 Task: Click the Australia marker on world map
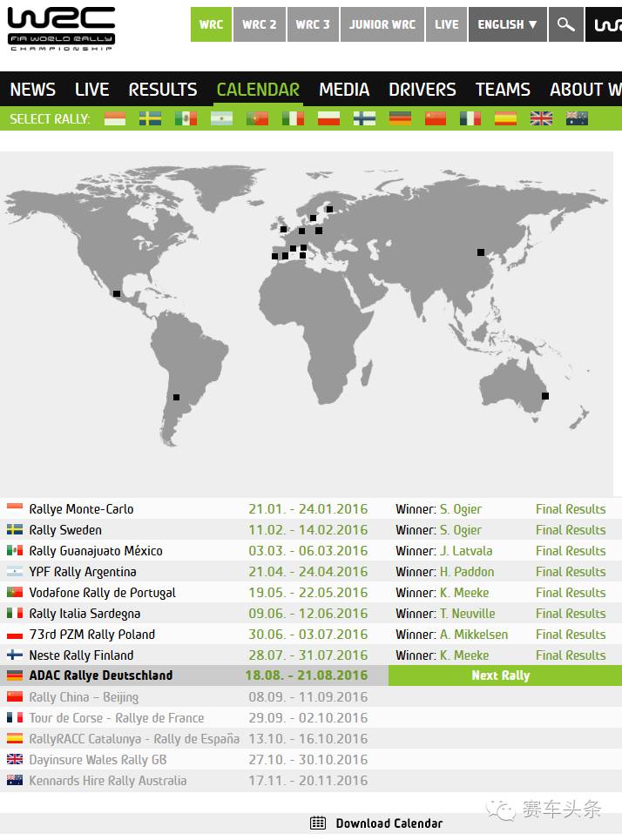point(545,396)
